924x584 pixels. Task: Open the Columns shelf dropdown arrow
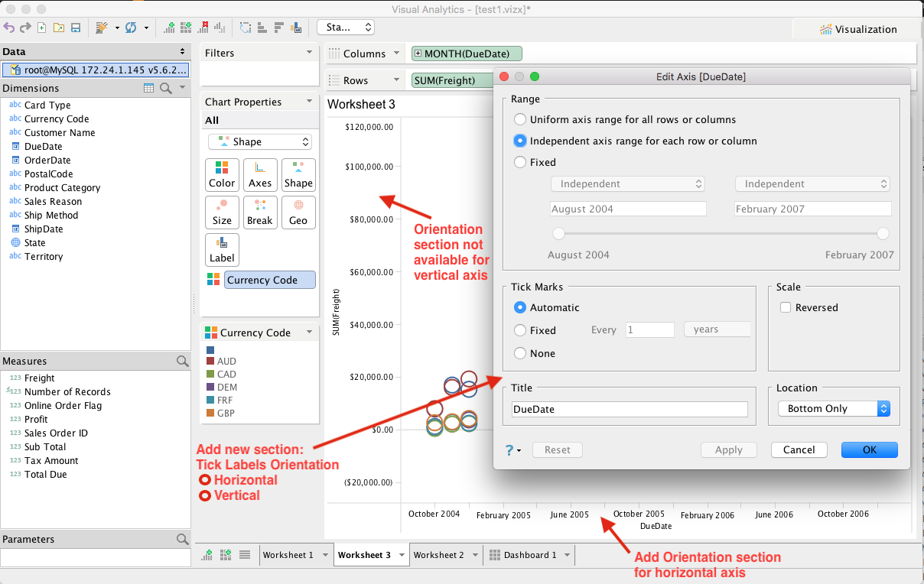click(x=396, y=54)
